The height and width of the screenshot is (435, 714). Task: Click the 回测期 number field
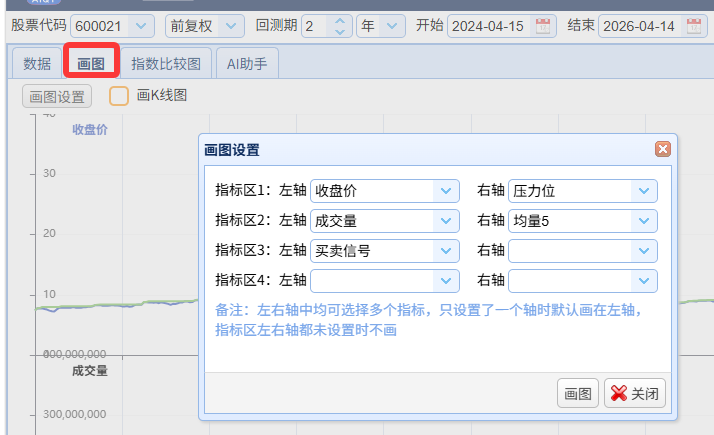tap(316, 26)
